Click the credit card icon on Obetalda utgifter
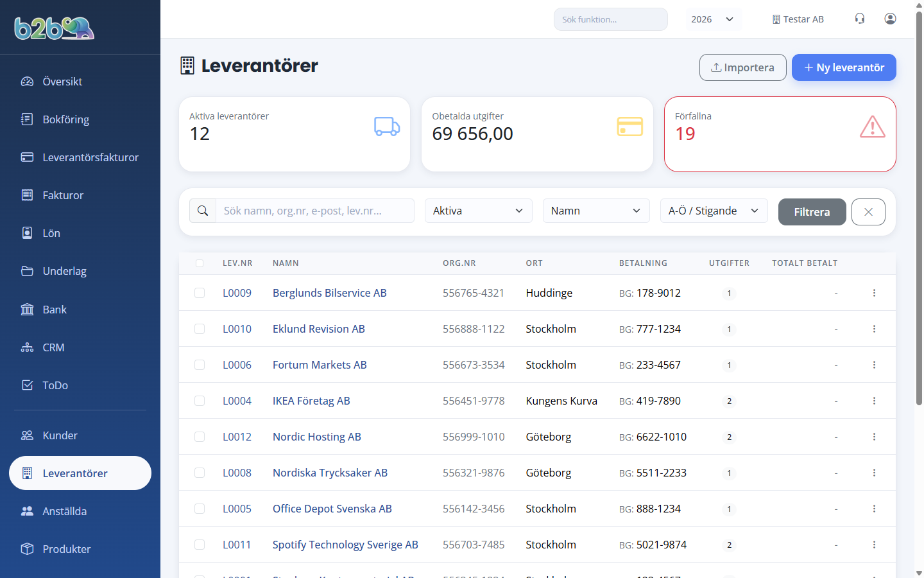Screen dimensions: 924x578 point(629,127)
